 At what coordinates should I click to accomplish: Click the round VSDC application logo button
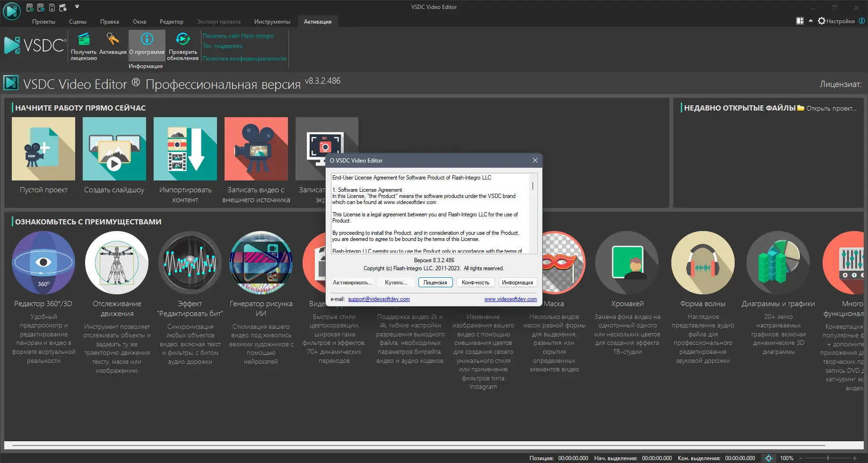[x=11, y=11]
